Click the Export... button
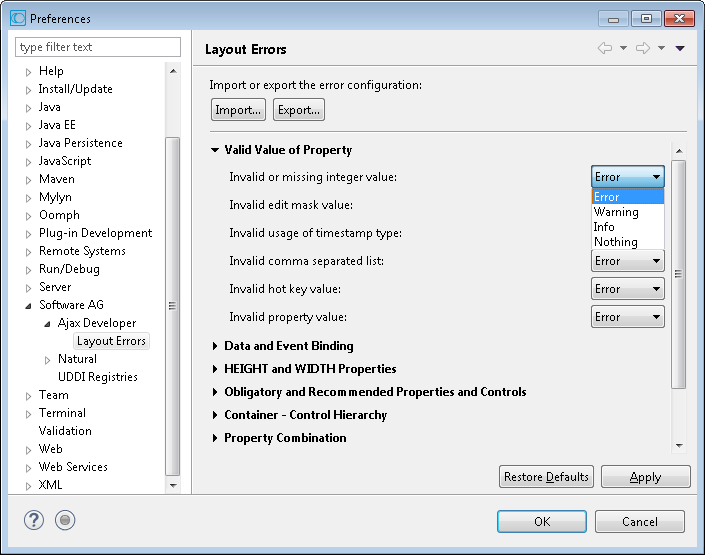Viewport: 705px width, 555px height. click(x=299, y=110)
